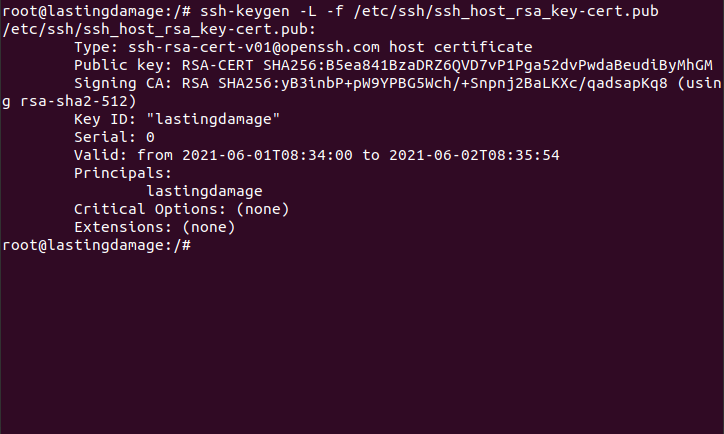Click the expiry date 2021-06-02T08:35:54

(474, 155)
